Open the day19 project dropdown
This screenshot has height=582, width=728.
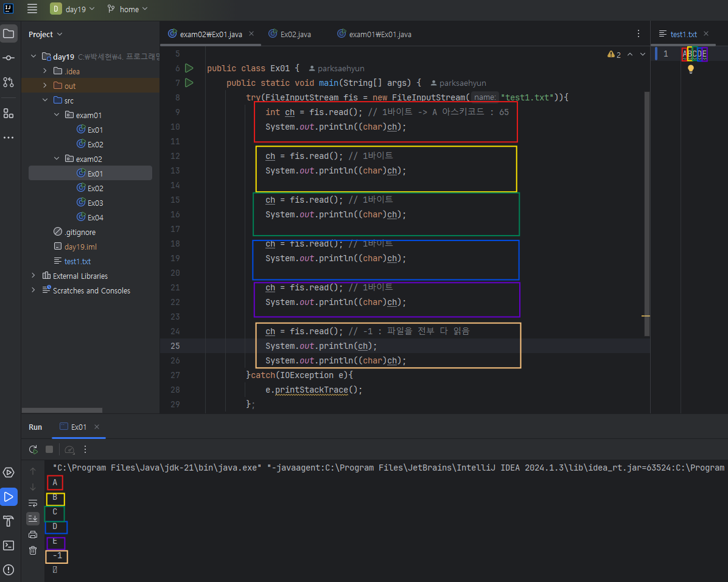[72, 9]
